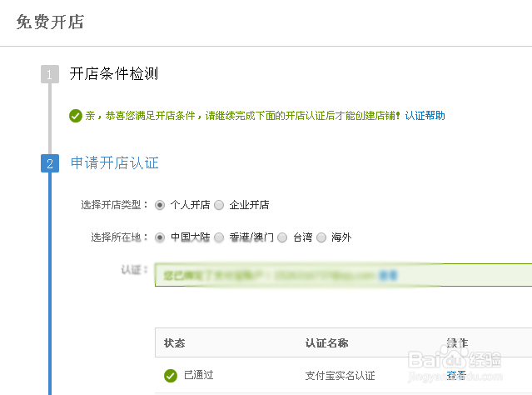Choose 台湾 radio option
The height and width of the screenshot is (395, 532).
click(282, 237)
